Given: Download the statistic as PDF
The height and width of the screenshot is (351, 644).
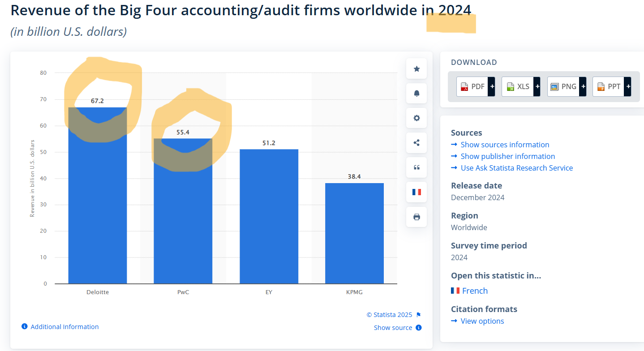Looking at the screenshot, I should coord(476,86).
